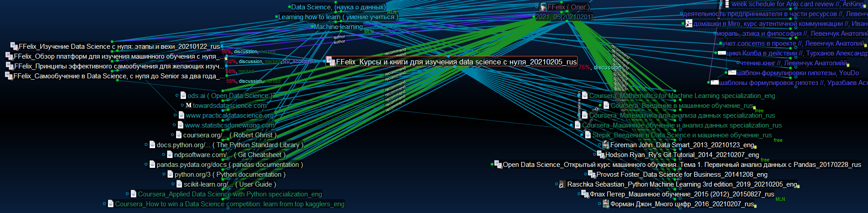Viewport: 868px width, 213px height.
Task: Click the MLN tag beside Data Science node
Action: pyautogui.click(x=392, y=13)
